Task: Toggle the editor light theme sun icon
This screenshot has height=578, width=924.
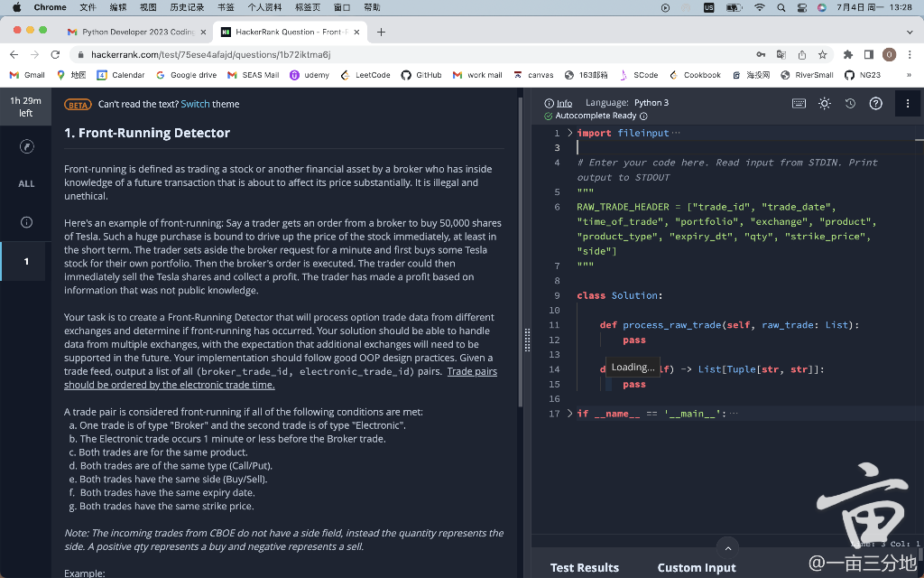Action: pyautogui.click(x=825, y=103)
